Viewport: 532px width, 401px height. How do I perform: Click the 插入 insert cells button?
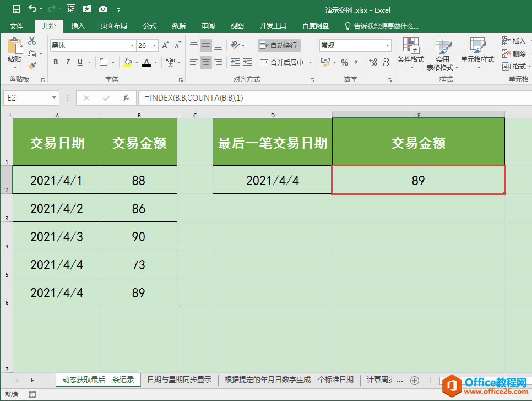(x=514, y=41)
